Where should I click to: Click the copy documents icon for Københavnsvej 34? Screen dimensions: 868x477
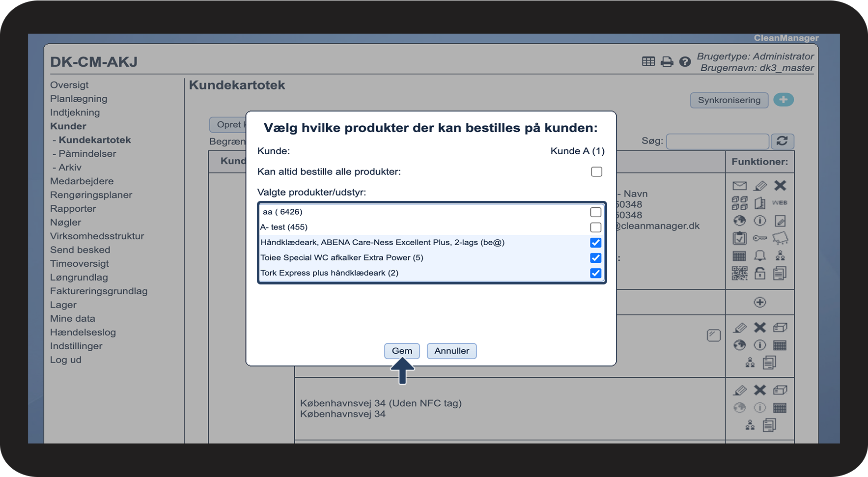click(770, 425)
